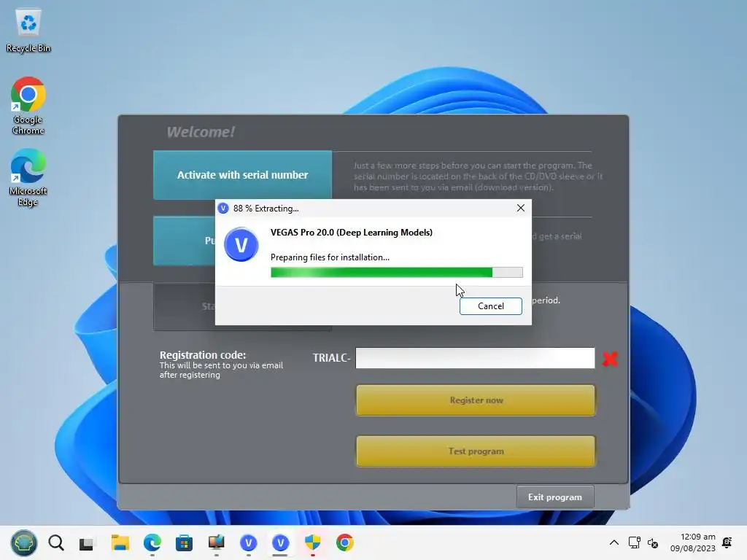Image resolution: width=747 pixels, height=560 pixels.
Task: Close the 88 % Extracting dialog
Action: tap(521, 208)
